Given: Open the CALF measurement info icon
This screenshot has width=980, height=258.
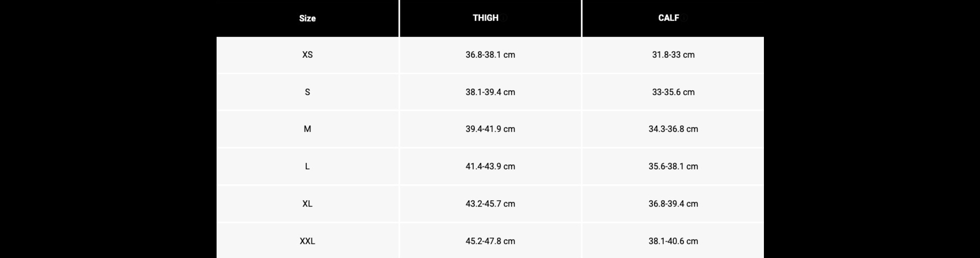Looking at the screenshot, I should click(x=685, y=18).
